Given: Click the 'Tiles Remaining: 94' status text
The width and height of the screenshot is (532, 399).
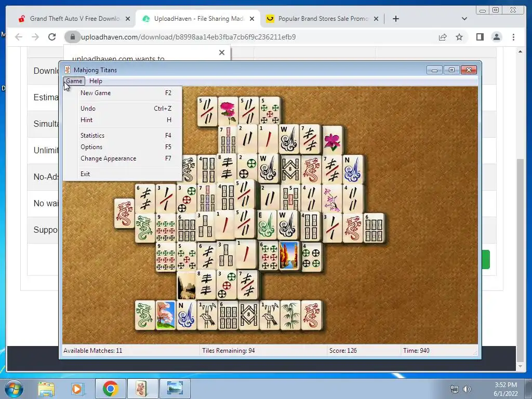Looking at the screenshot, I should click(229, 351).
